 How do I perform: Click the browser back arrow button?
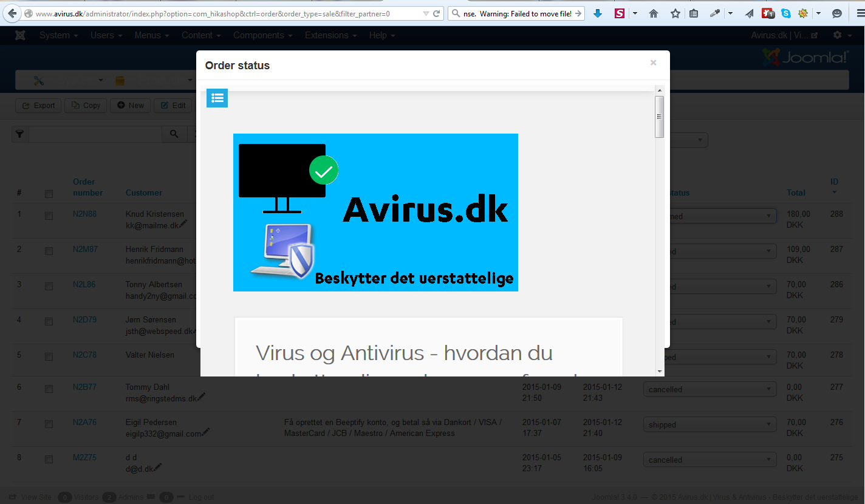point(12,13)
